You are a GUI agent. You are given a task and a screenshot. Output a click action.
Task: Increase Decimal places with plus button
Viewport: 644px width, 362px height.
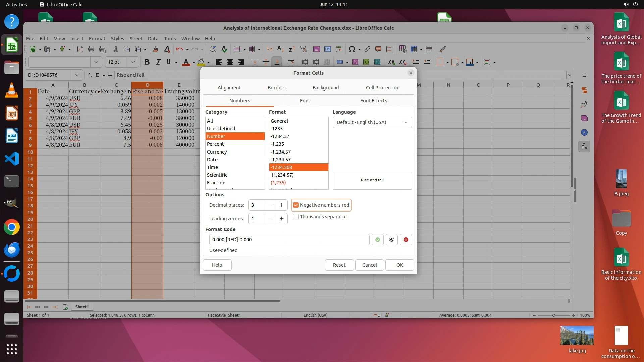pos(281,205)
